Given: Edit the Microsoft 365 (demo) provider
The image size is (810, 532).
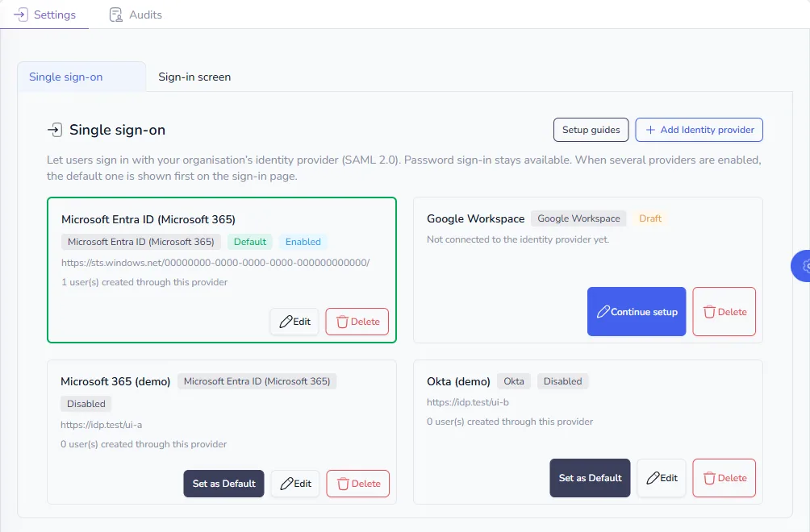Looking at the screenshot, I should pyautogui.click(x=295, y=484).
